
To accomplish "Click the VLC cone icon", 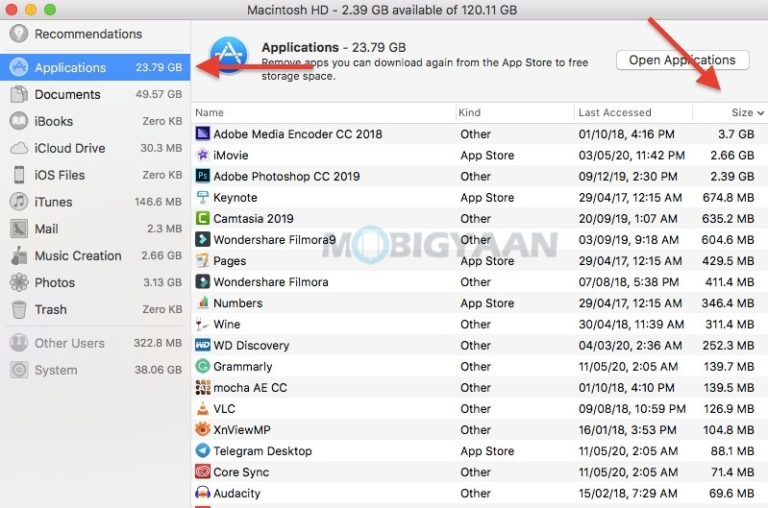I will pyautogui.click(x=203, y=409).
